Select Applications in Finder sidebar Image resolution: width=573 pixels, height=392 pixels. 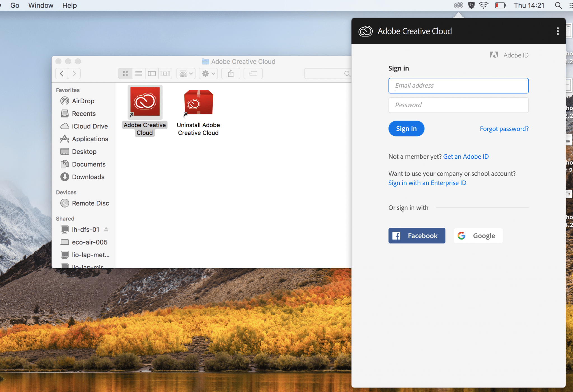point(90,139)
